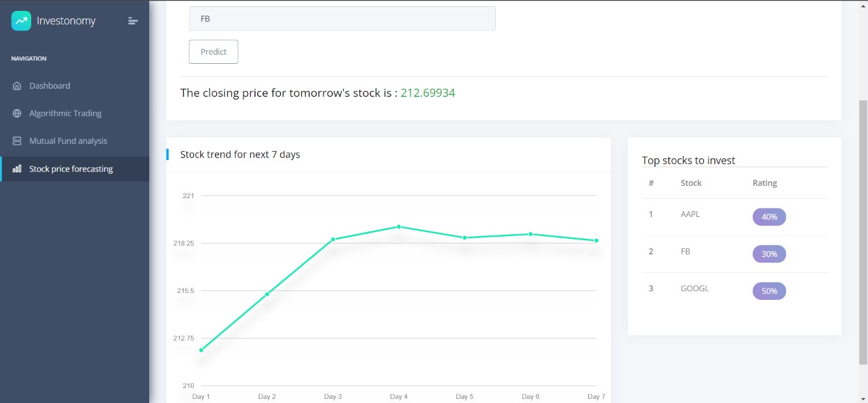This screenshot has height=403, width=868.
Task: Open the Dashboard menu item
Action: tap(50, 86)
